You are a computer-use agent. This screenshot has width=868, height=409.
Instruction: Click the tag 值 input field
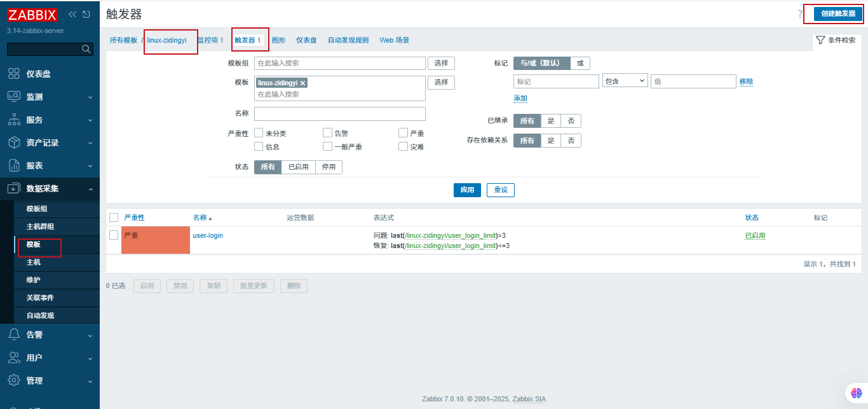point(693,81)
